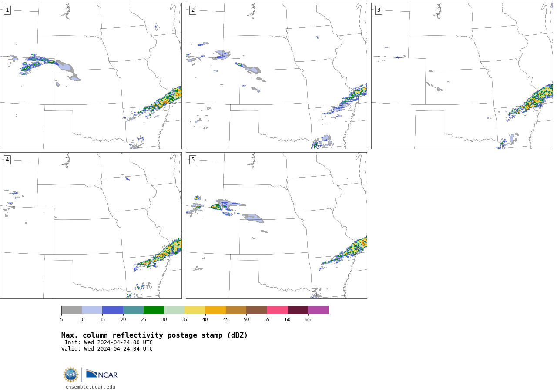Pick the orange 40-45 dBZ swatch
The width and height of the screenshot is (557, 392).
[215, 310]
